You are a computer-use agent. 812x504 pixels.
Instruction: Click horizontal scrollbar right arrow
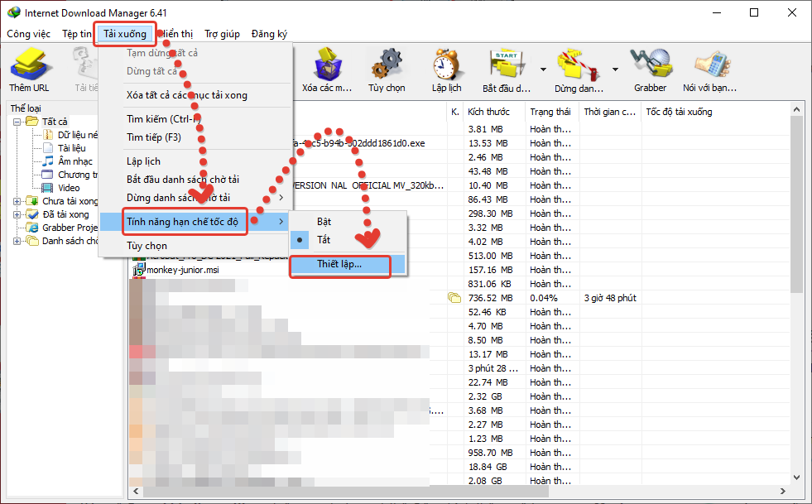782,491
